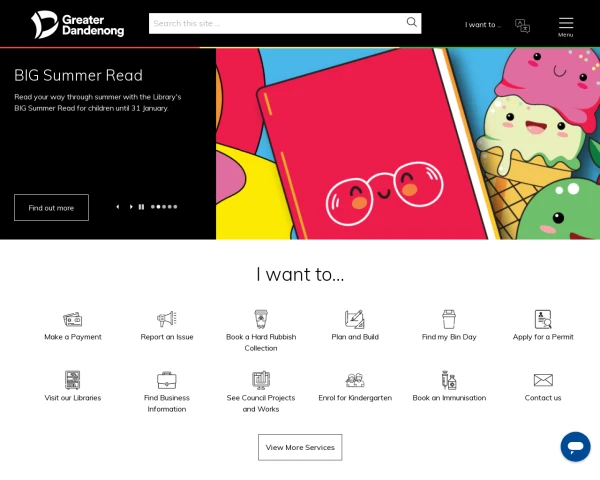Jump to the fourth carousel dot
Screen dimensions: 600x480
point(170,207)
